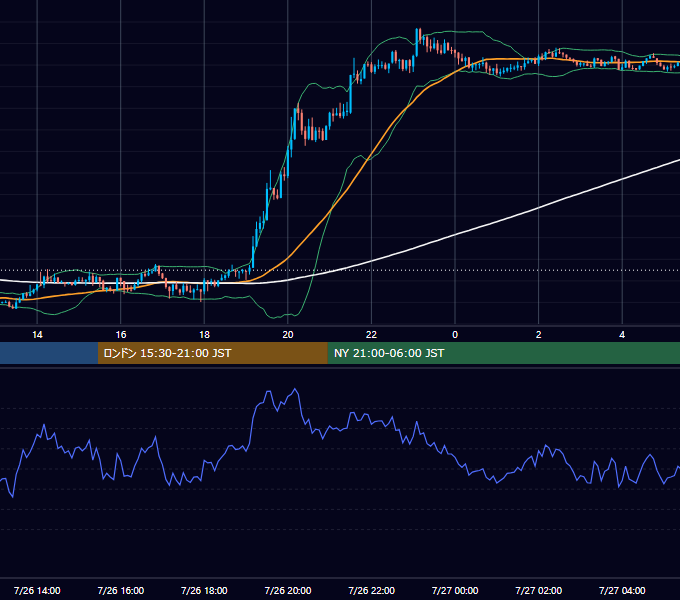Click the 18 hour axis label
The image size is (680, 600).
pos(204,335)
